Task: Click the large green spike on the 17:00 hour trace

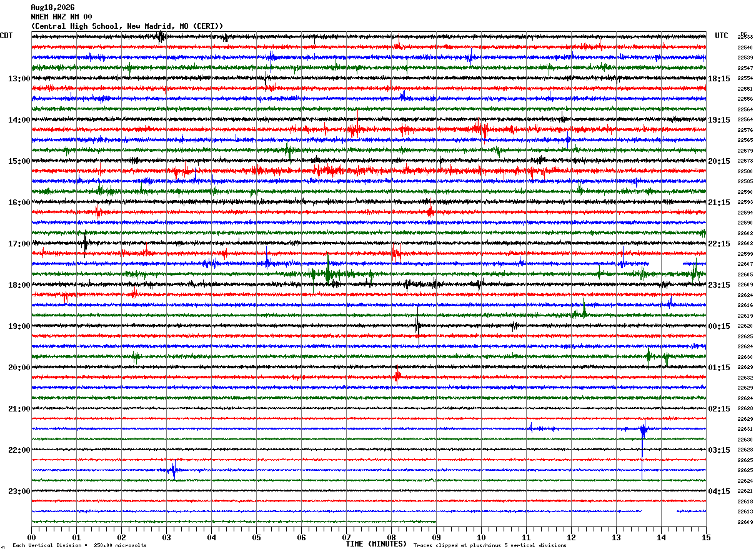Action: point(328,270)
